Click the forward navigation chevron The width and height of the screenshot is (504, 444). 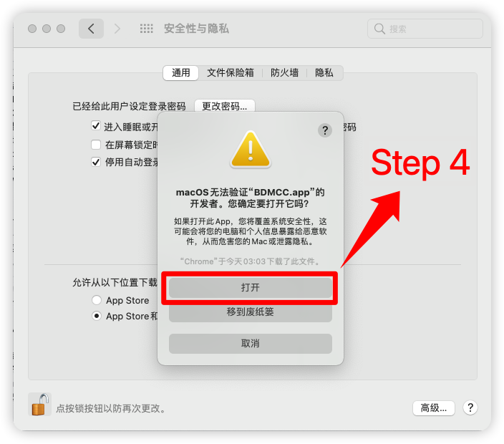[117, 29]
